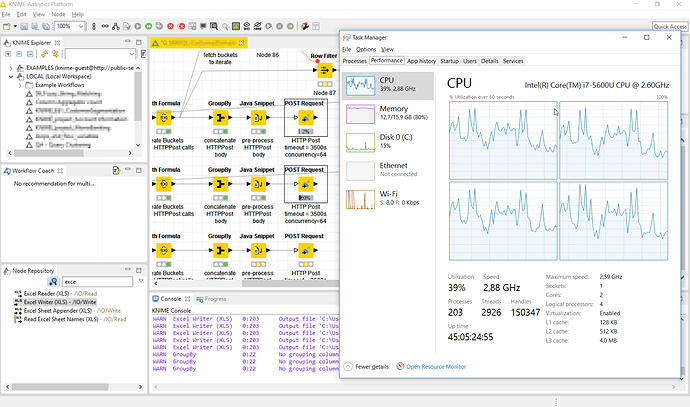This screenshot has height=407, width=690.
Task: Click Fewer details in Task Manager
Action: click(367, 367)
